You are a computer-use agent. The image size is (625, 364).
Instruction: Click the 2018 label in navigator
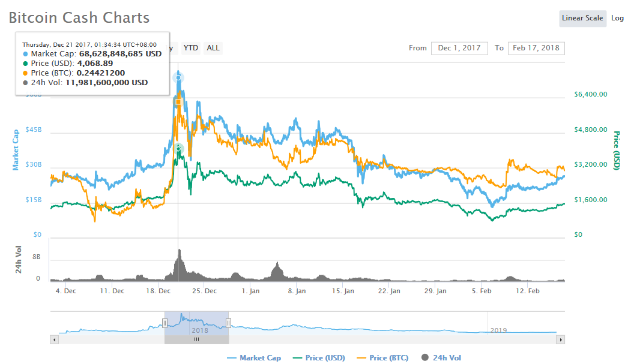[200, 330]
